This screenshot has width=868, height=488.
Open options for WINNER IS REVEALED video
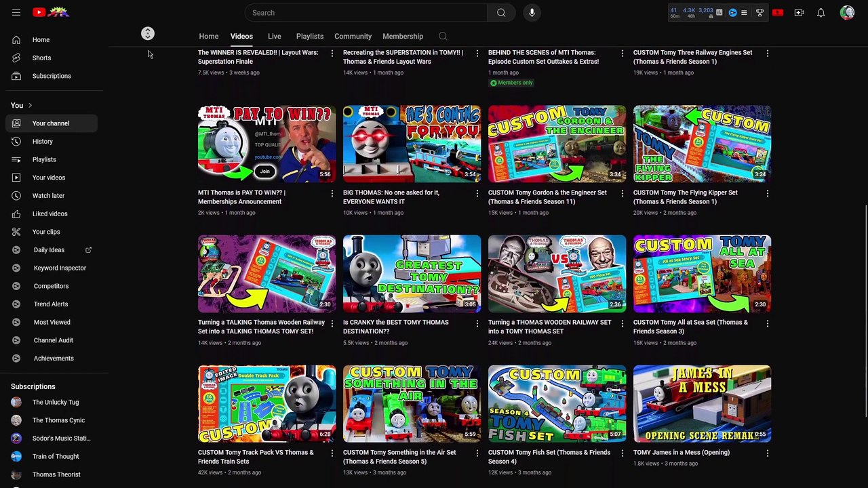[x=332, y=53]
